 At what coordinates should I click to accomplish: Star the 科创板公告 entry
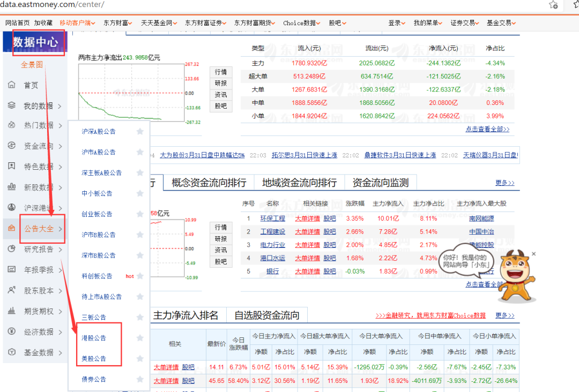[140, 276]
